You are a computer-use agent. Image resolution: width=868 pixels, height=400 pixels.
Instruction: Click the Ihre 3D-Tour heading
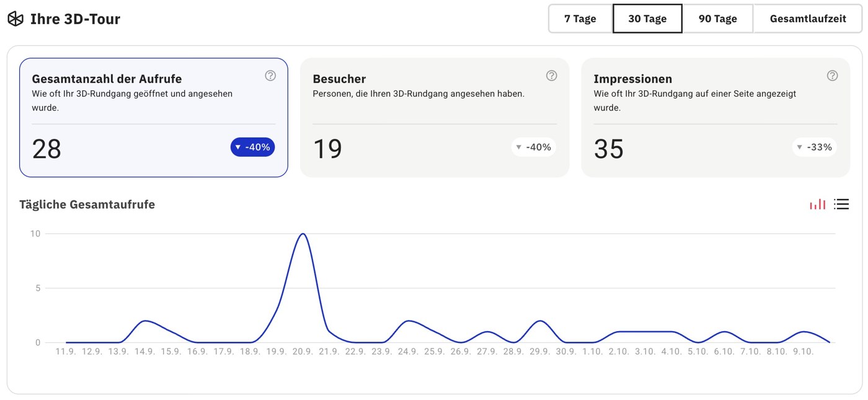click(75, 19)
